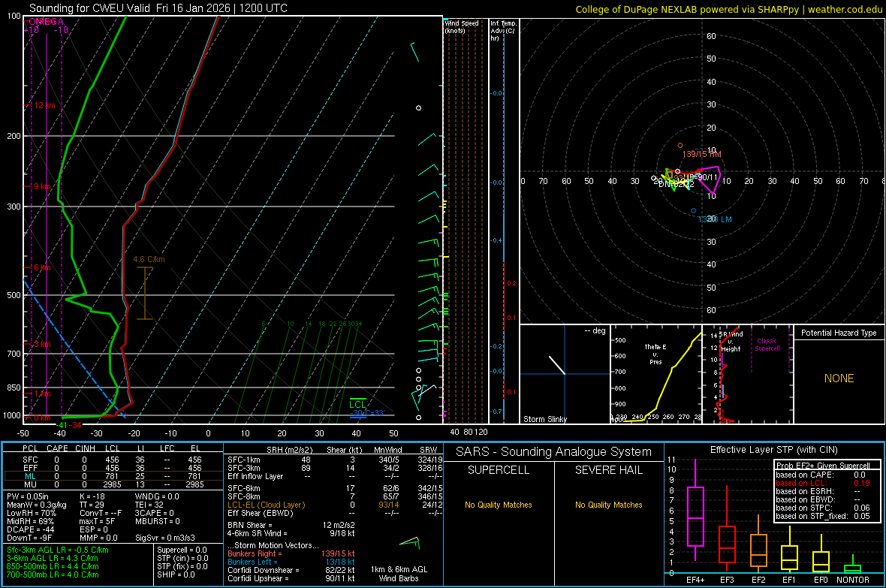Click the 'SARS - Sounding Analogue System' heading
Image resolution: width=886 pixels, height=588 pixels.
554,452
